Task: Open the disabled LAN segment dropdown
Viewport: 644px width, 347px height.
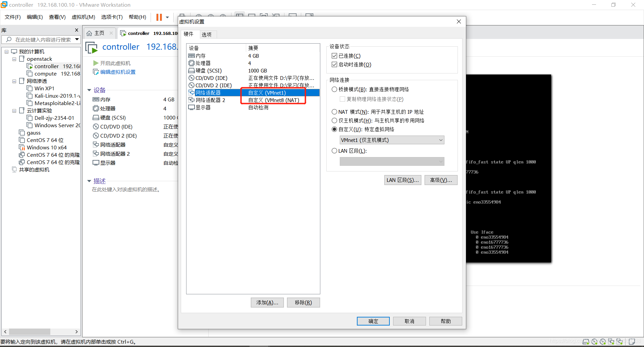Action: pos(392,161)
